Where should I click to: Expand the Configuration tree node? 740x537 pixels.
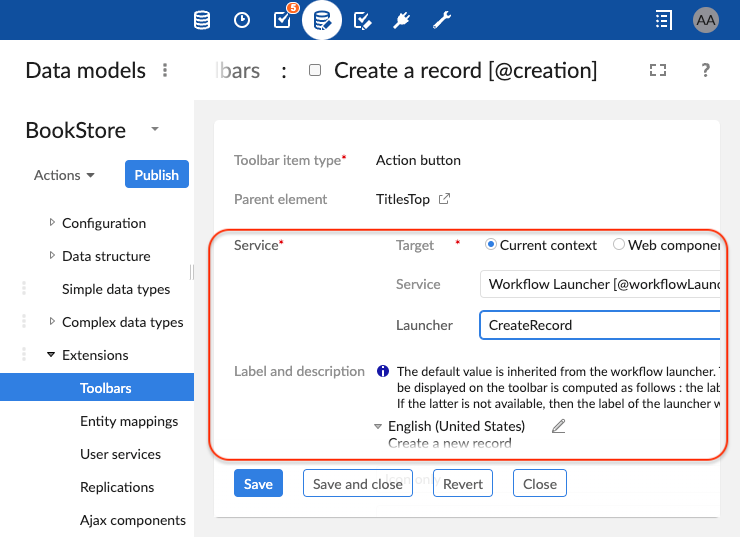(52, 223)
